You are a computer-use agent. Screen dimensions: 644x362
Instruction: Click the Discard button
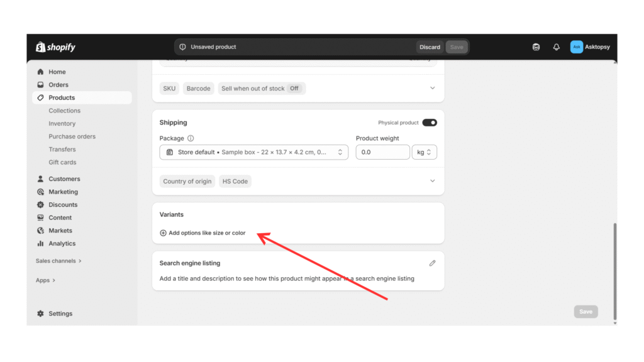430,47
